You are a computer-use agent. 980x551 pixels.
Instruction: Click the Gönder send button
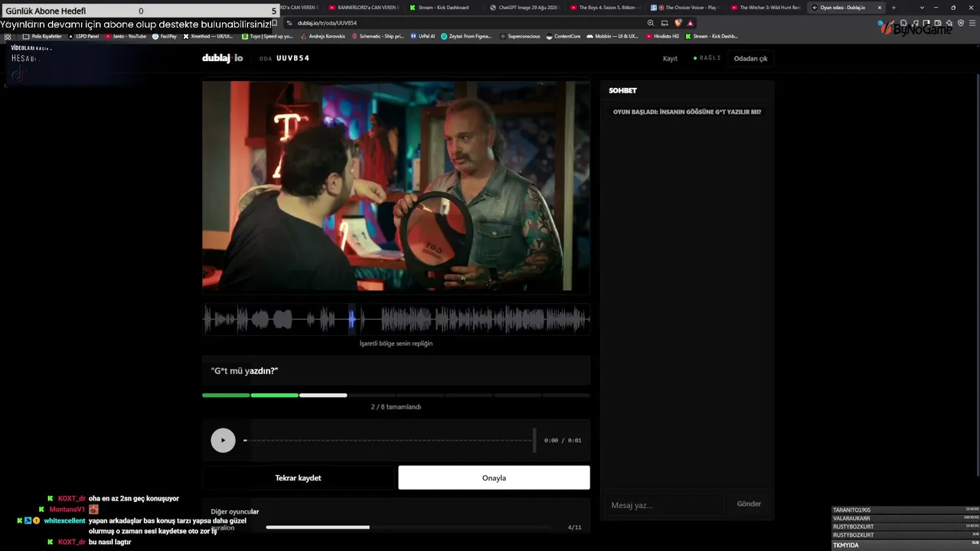click(x=749, y=504)
